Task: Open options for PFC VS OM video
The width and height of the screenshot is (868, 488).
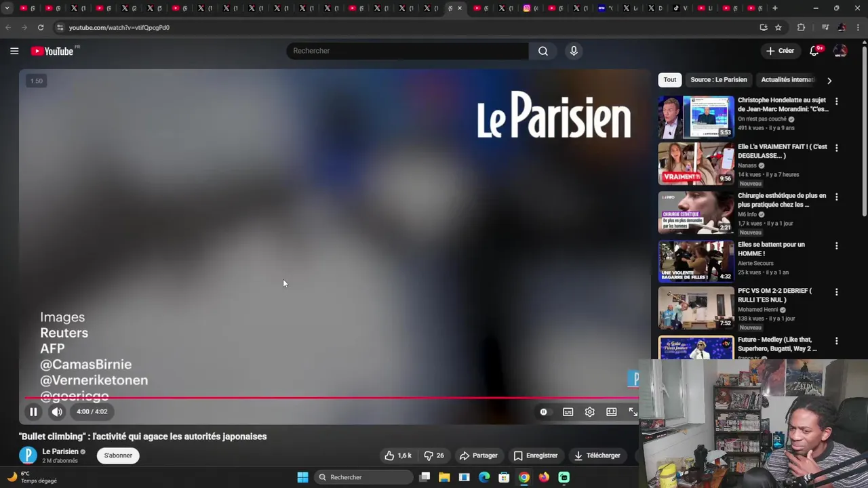Action: [836, 292]
